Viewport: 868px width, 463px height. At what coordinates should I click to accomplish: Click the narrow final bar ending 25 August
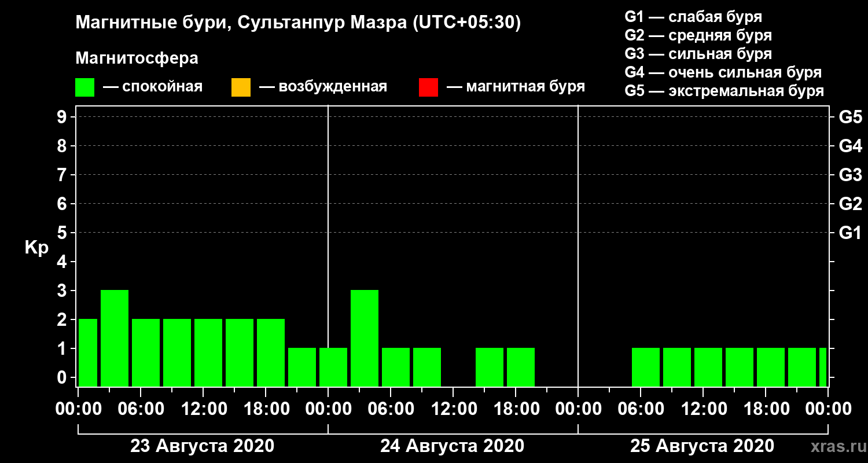823,367
